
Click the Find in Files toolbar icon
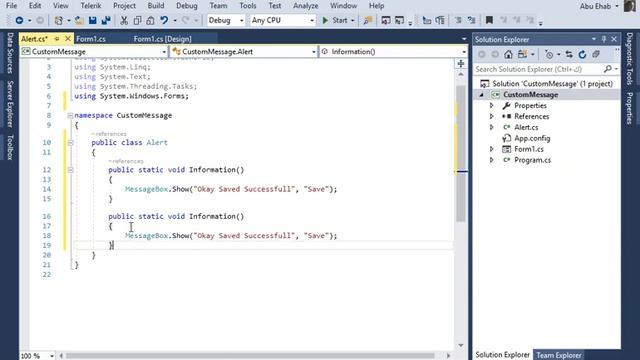point(368,20)
